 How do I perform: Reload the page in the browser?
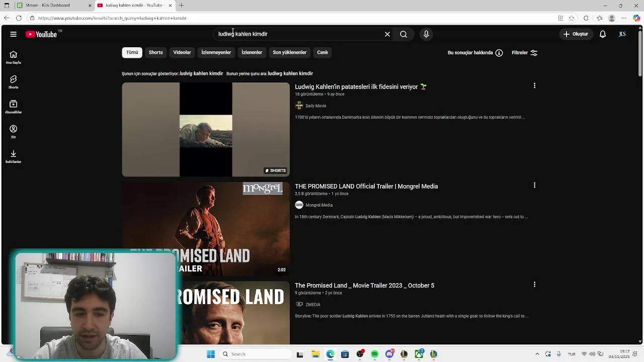point(19,18)
